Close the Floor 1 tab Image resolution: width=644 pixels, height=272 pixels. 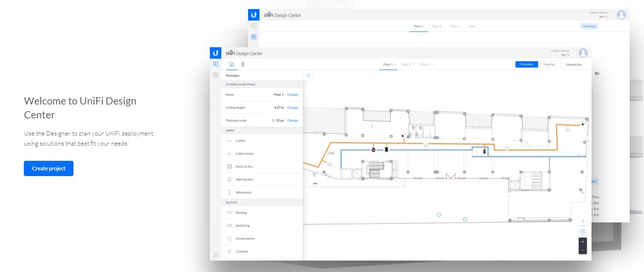[395, 64]
